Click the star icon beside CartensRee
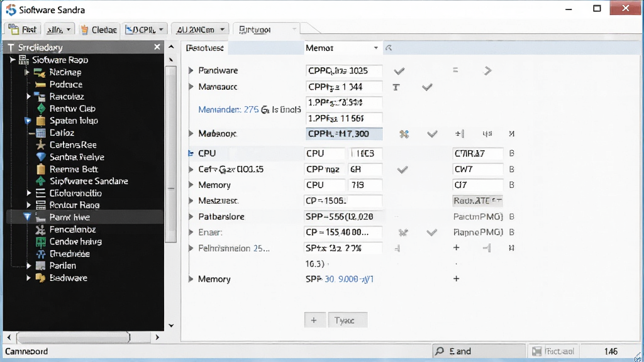Viewport: 644px width, 362px height. tap(41, 145)
